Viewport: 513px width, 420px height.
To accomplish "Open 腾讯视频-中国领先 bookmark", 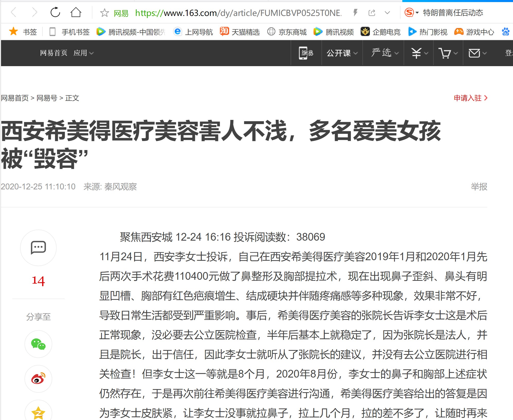I will (131, 32).
